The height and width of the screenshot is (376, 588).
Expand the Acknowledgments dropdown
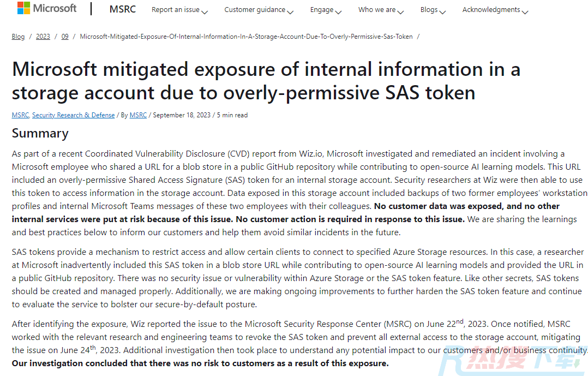[495, 10]
